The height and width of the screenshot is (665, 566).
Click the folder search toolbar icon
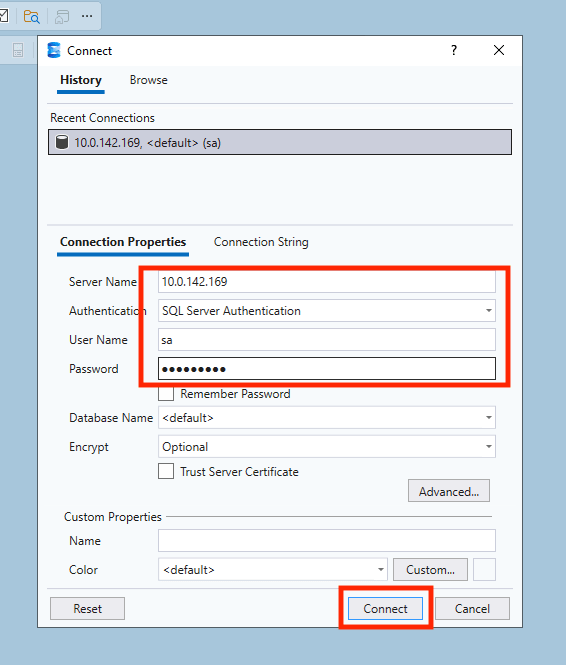click(31, 17)
